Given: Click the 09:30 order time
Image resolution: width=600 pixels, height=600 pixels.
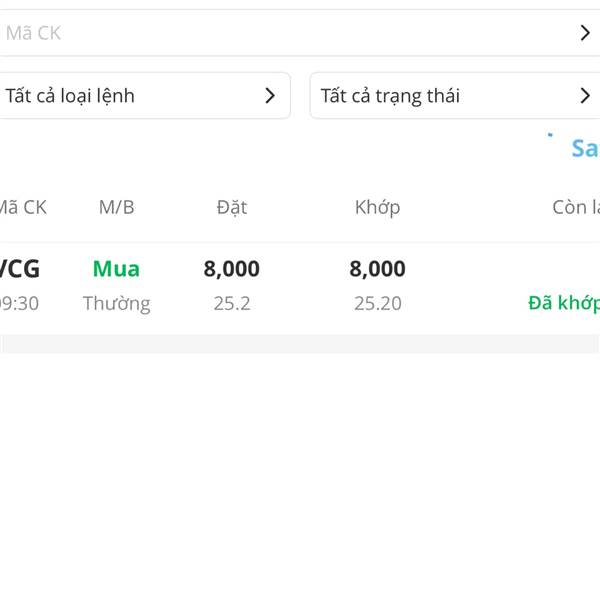Looking at the screenshot, I should point(20,303).
